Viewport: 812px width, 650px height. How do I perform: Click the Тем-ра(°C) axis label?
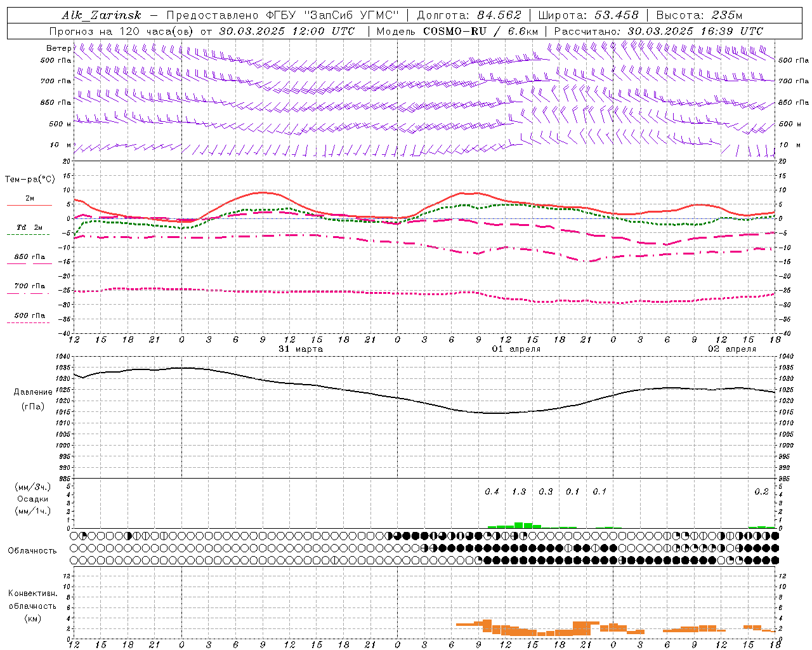point(30,180)
